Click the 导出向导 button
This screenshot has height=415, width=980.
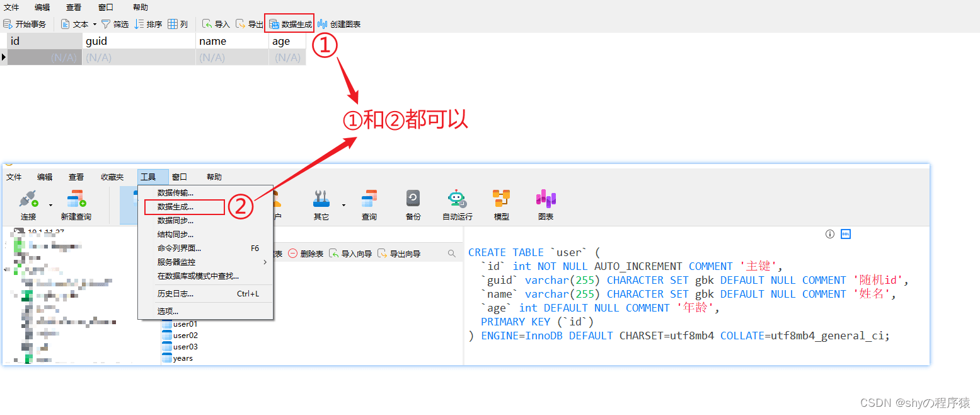tap(399, 254)
